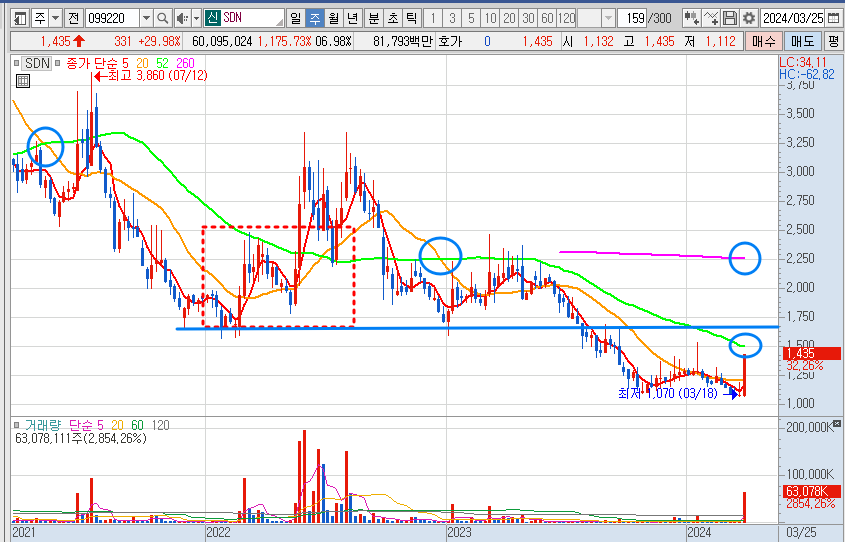Click the green 신 badge next to SDN

212,18
